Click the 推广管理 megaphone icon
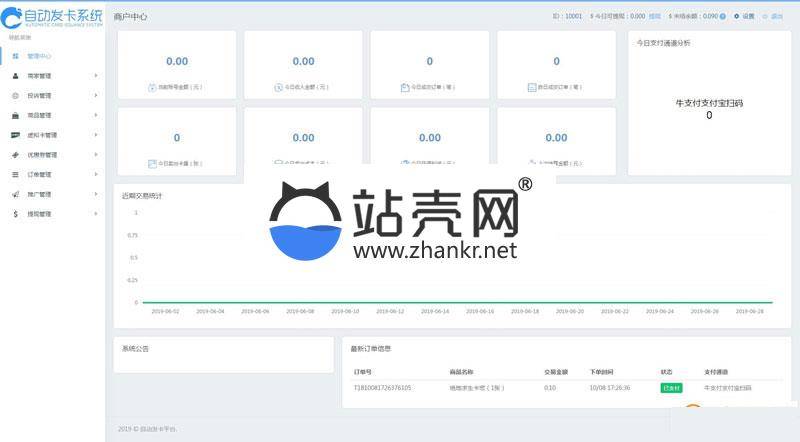800x442 pixels. pos(15,194)
